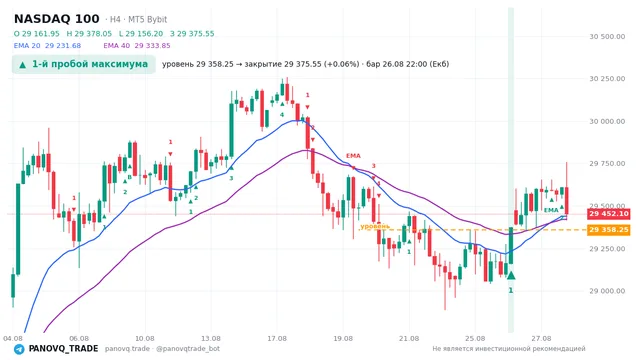The width and height of the screenshot is (640, 360).
Task: Click the red signal number 3 near 21.08
Action: tap(373, 166)
